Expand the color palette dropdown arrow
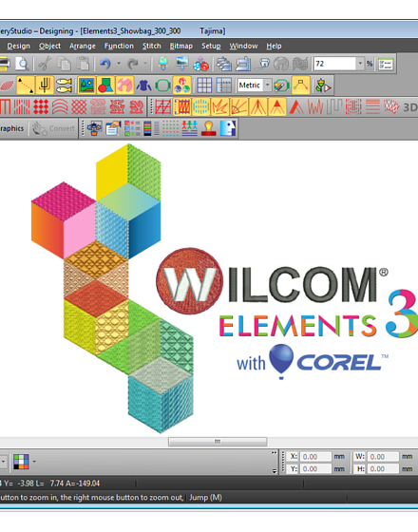The image size is (418, 532). 34,462
